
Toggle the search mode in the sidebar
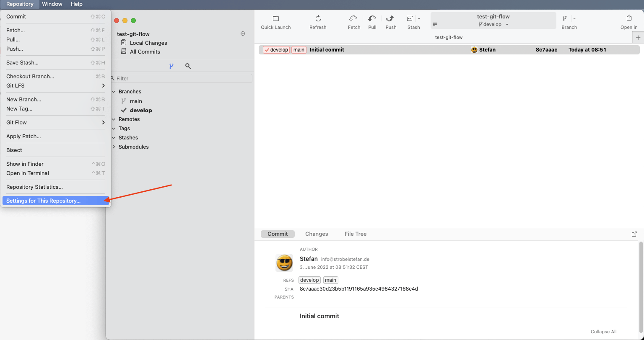pos(187,66)
